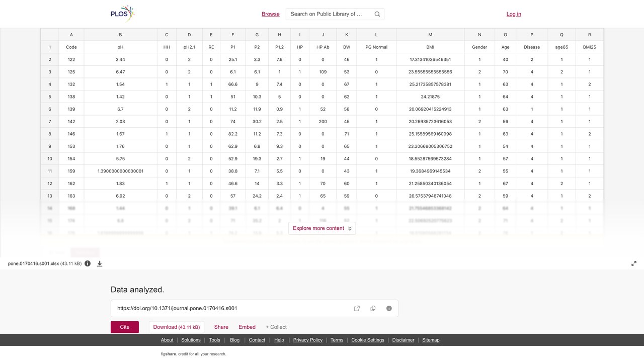The width and height of the screenshot is (644, 362).
Task: Add to collection with Collect
Action: pos(276,327)
